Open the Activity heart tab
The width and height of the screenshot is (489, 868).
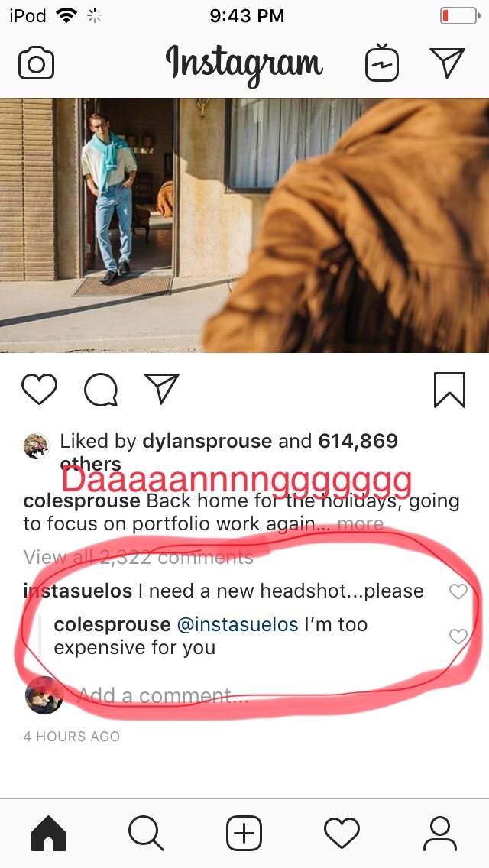pyautogui.click(x=342, y=833)
